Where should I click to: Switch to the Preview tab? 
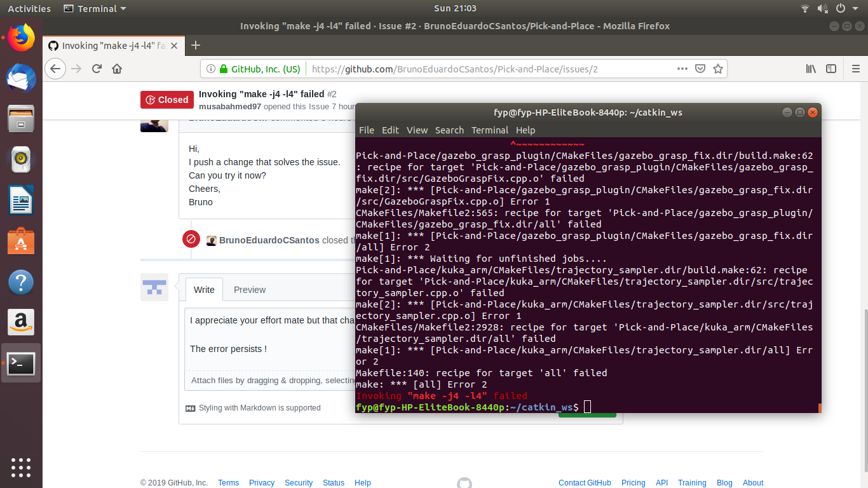coord(249,289)
